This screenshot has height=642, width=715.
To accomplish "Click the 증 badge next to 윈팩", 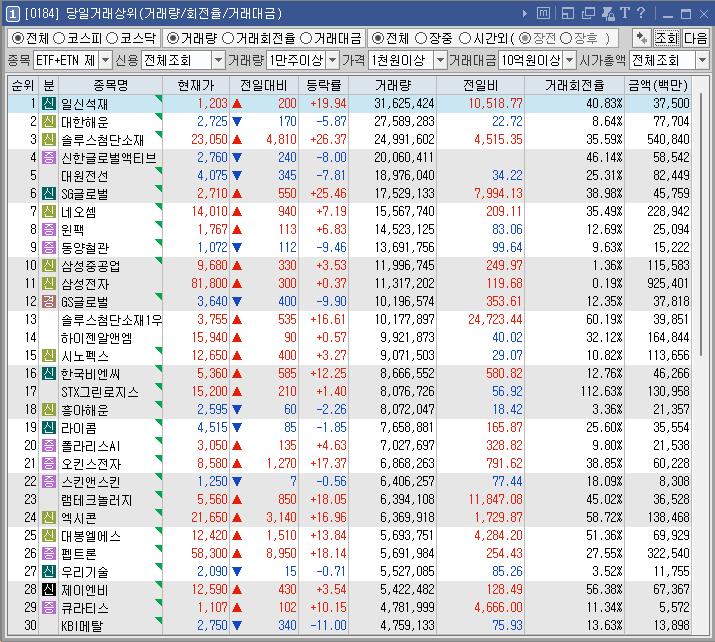I will (x=49, y=229).
